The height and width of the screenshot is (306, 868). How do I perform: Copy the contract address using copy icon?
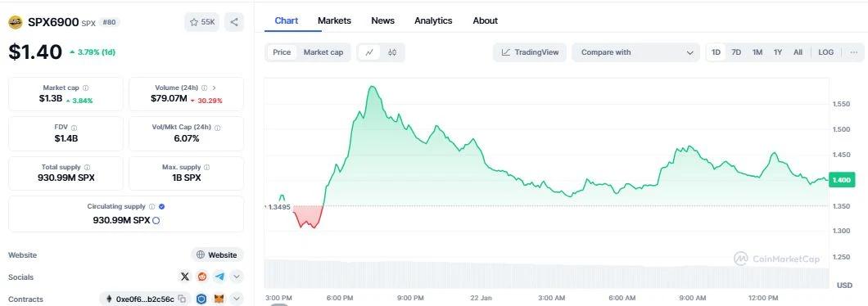click(x=182, y=299)
